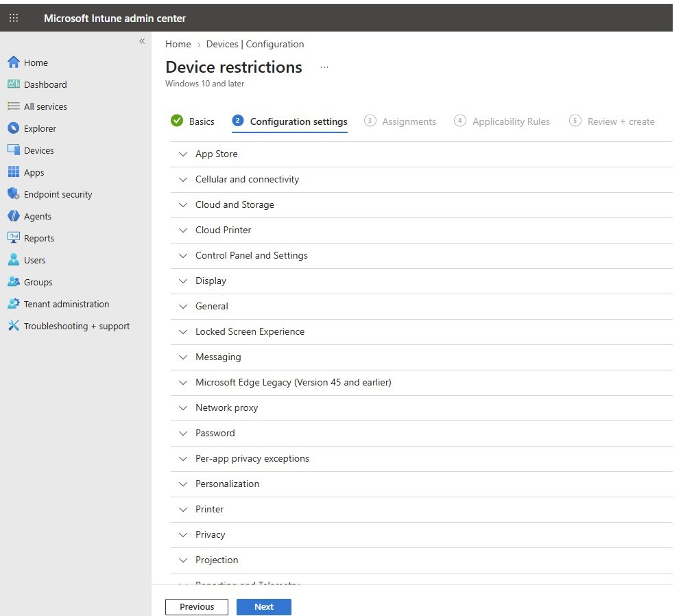
Task: Collapse the left navigation pane
Action: 142,41
